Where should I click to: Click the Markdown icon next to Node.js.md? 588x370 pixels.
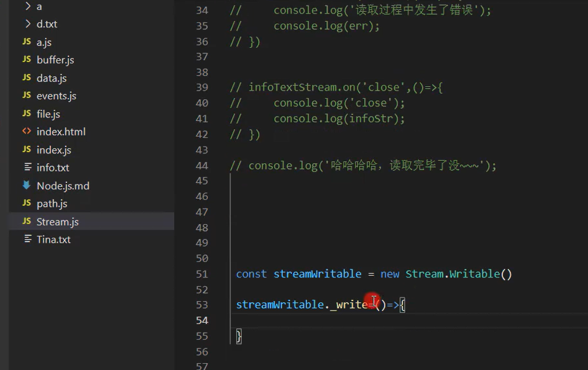tap(25, 185)
